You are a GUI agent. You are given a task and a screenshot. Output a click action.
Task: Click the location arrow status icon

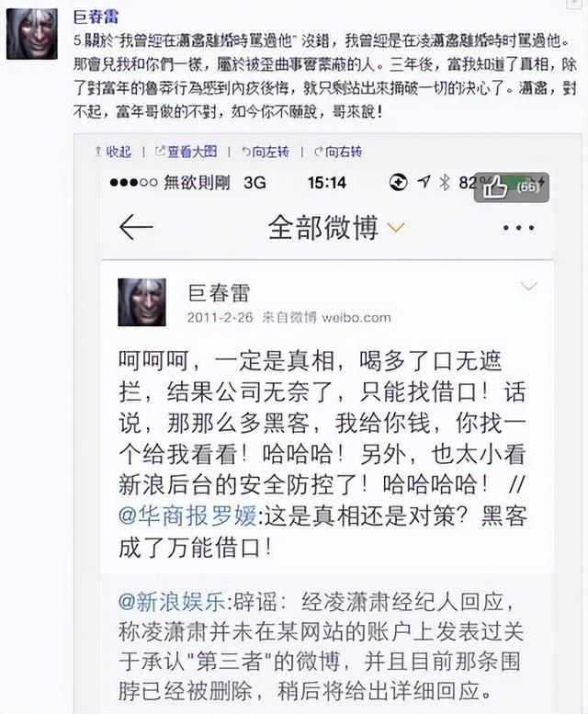(x=424, y=182)
